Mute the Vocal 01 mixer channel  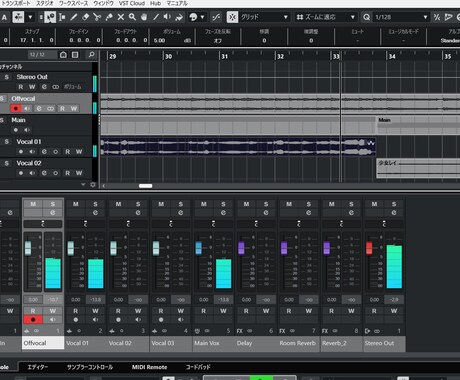76,204
